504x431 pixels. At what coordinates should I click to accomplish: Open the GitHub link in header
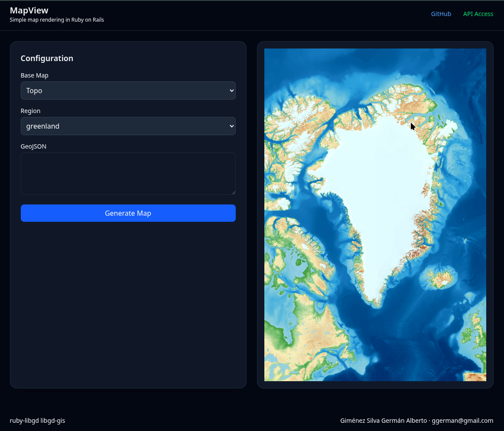[x=441, y=14]
